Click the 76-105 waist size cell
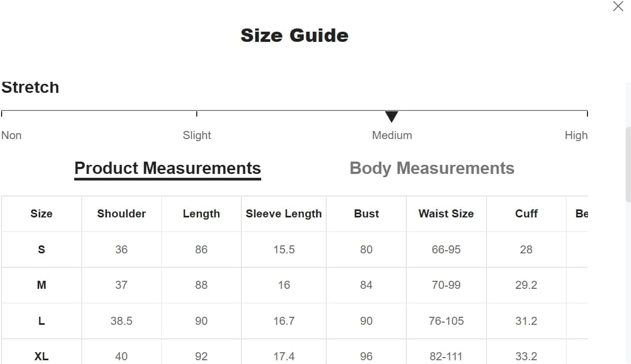The image size is (631, 364). click(x=446, y=321)
